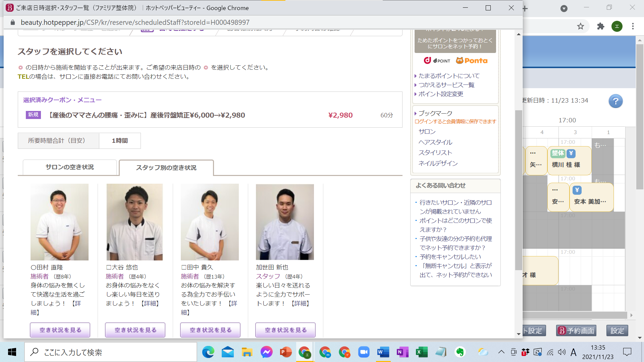Open the 予約をキャンセルしたい FAQ link
This screenshot has height=362, width=644.
pyautogui.click(x=450, y=257)
